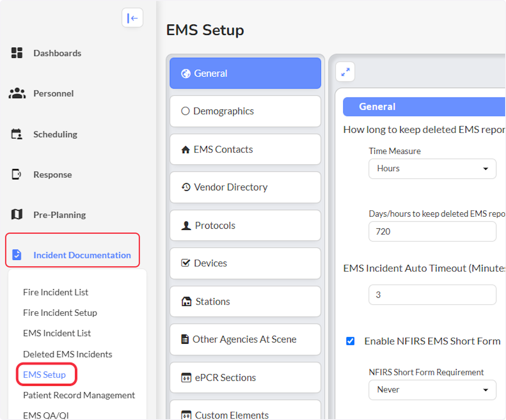This screenshot has width=506, height=420.
Task: Click the Incident Documentation file icon
Action: [x=17, y=255]
